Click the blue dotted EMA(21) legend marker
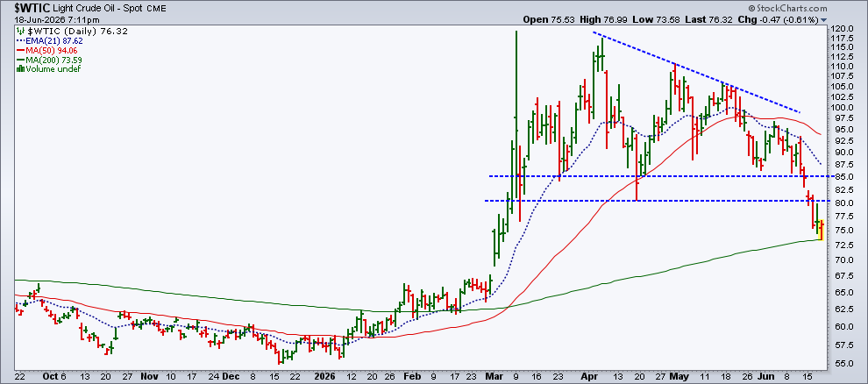Image resolution: width=868 pixels, height=384 pixels. [x=20, y=41]
